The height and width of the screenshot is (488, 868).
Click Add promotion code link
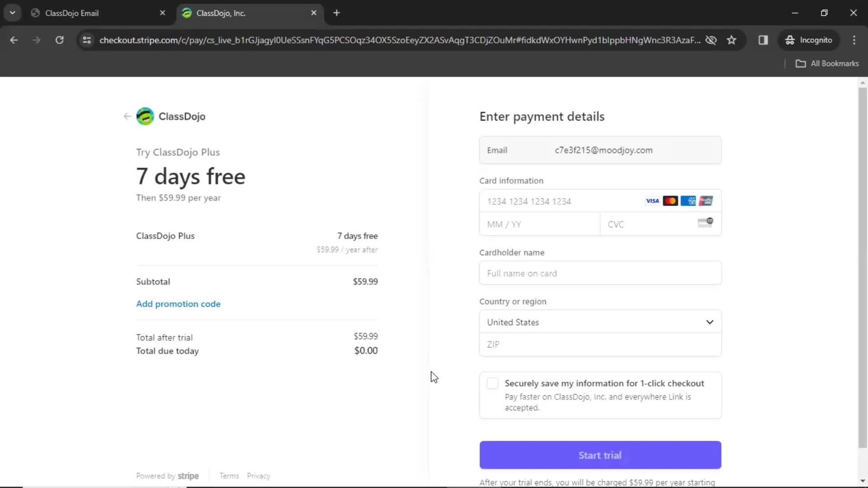click(178, 304)
